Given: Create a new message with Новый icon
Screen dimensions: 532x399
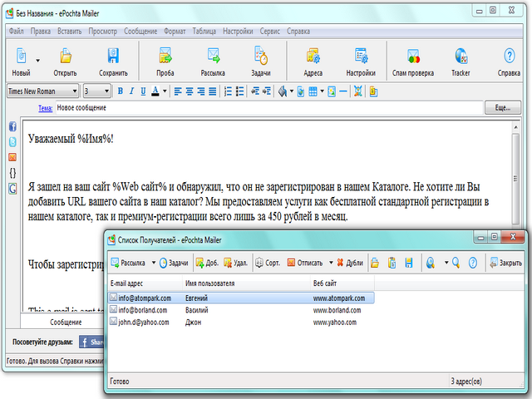Looking at the screenshot, I should click(21, 56).
